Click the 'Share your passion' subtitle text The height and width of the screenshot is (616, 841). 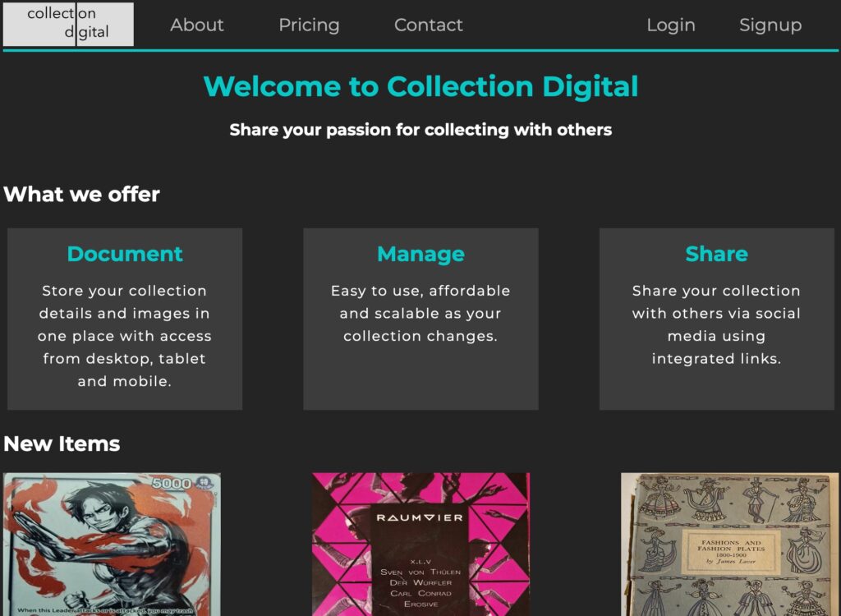[420, 130]
